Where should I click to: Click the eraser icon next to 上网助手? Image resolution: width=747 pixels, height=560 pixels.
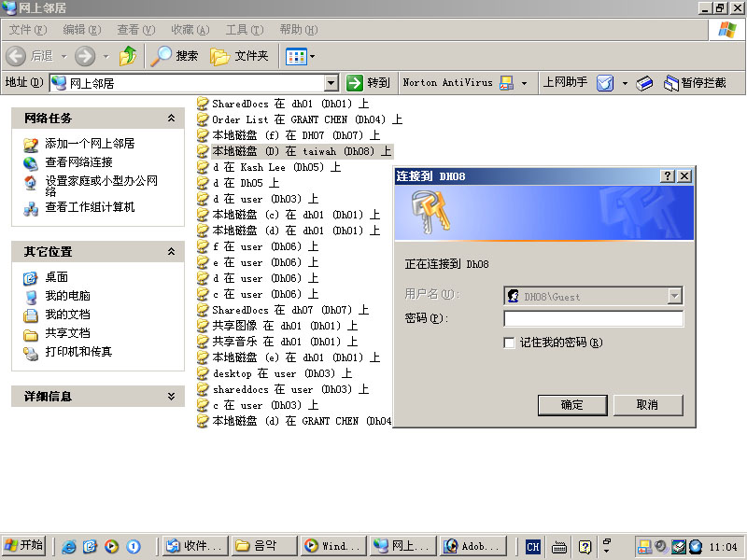pyautogui.click(x=644, y=83)
